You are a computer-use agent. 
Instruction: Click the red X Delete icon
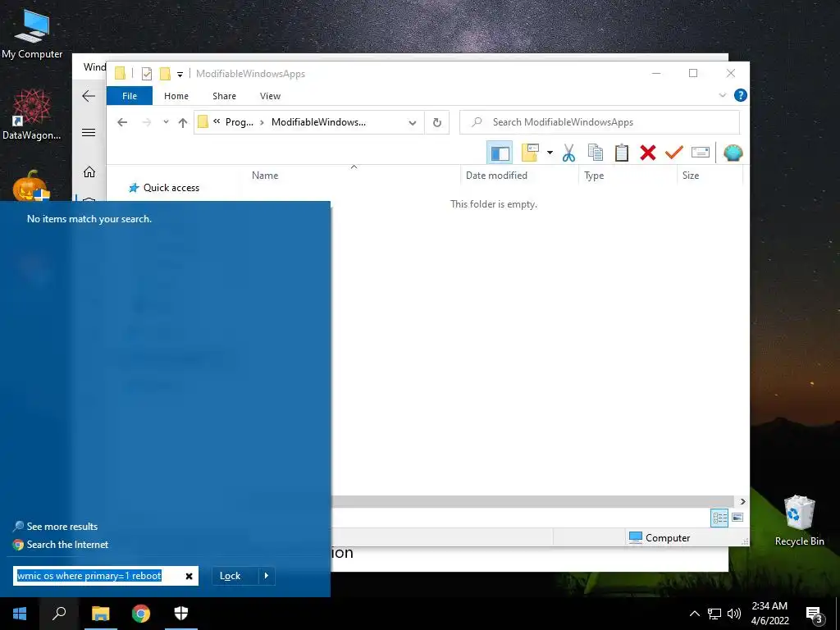[648, 153]
